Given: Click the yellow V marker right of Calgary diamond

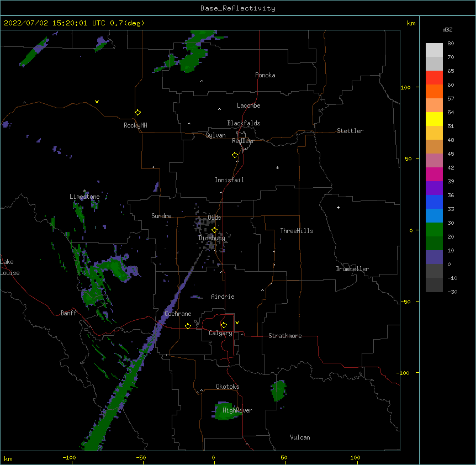Looking at the screenshot, I should (x=237, y=323).
